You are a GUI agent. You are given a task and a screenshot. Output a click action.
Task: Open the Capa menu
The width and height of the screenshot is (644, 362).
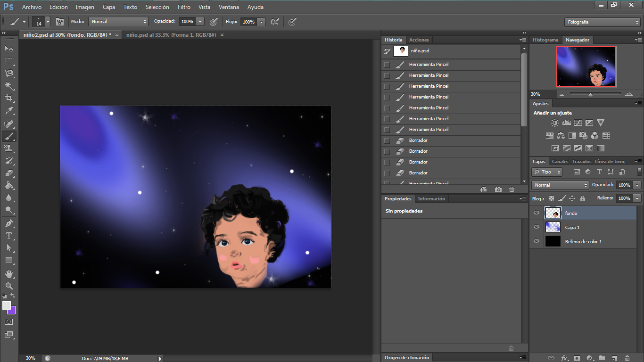pyautogui.click(x=109, y=7)
